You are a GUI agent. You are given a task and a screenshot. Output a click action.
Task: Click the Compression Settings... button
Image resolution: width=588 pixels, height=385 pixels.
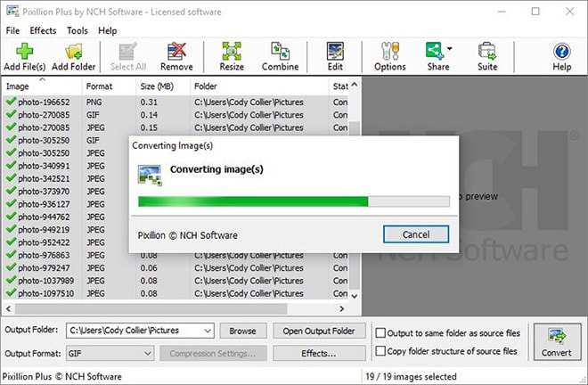pyautogui.click(x=213, y=354)
